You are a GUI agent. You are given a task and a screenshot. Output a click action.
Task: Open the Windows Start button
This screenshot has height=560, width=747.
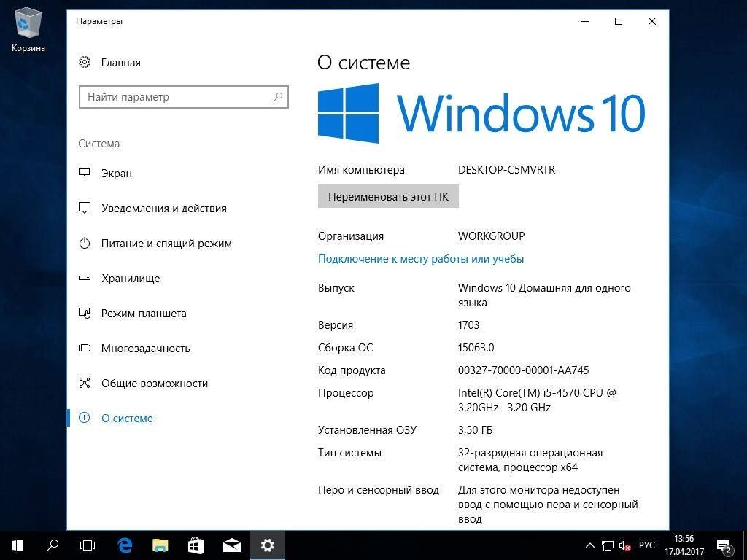pyautogui.click(x=18, y=545)
